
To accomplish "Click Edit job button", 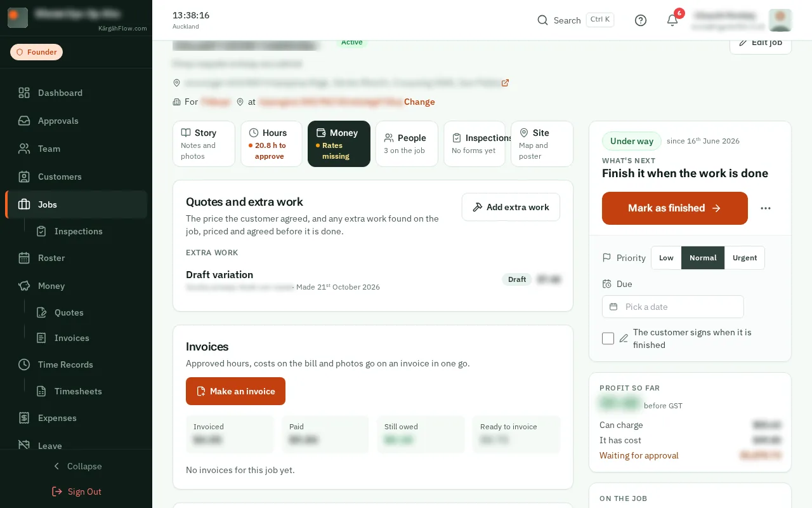I will click(761, 43).
